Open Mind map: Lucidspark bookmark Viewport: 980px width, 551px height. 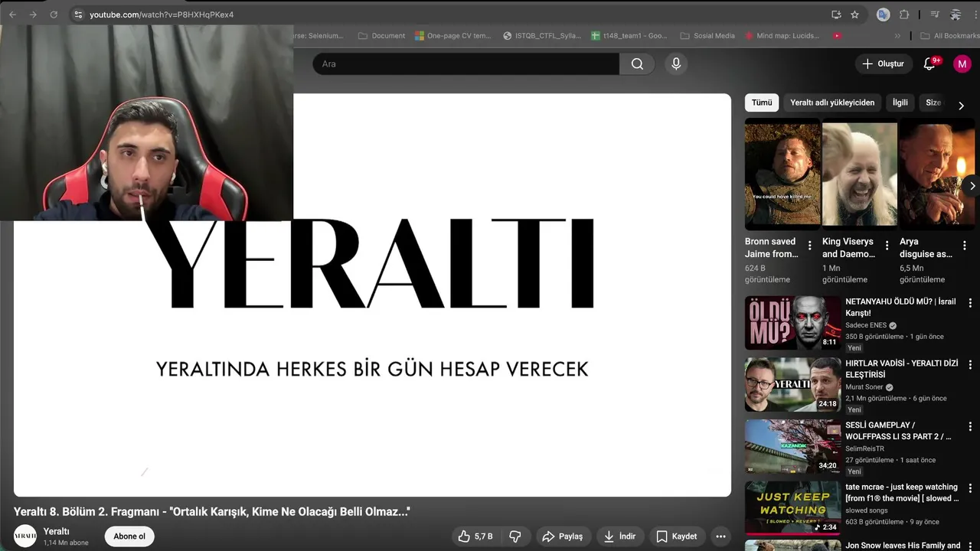(781, 35)
